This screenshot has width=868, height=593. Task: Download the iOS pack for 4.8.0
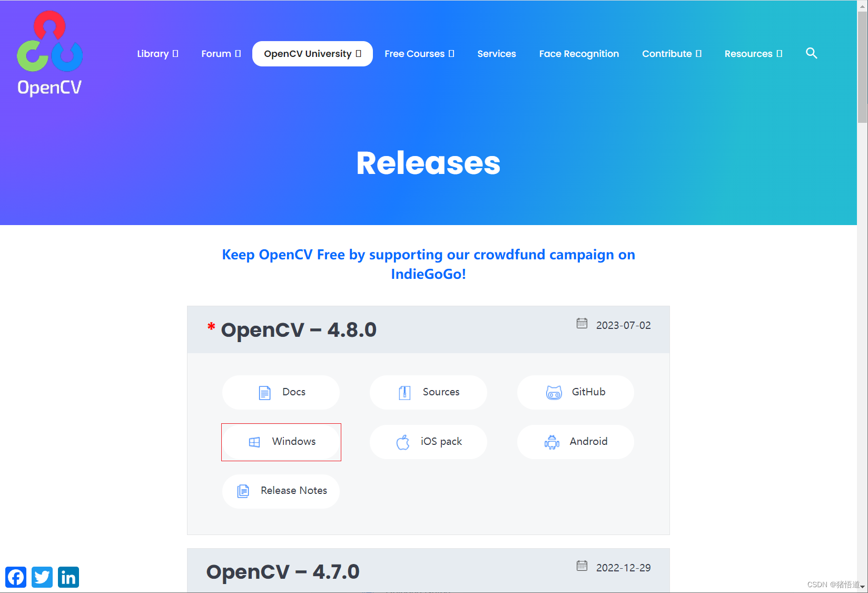click(428, 442)
